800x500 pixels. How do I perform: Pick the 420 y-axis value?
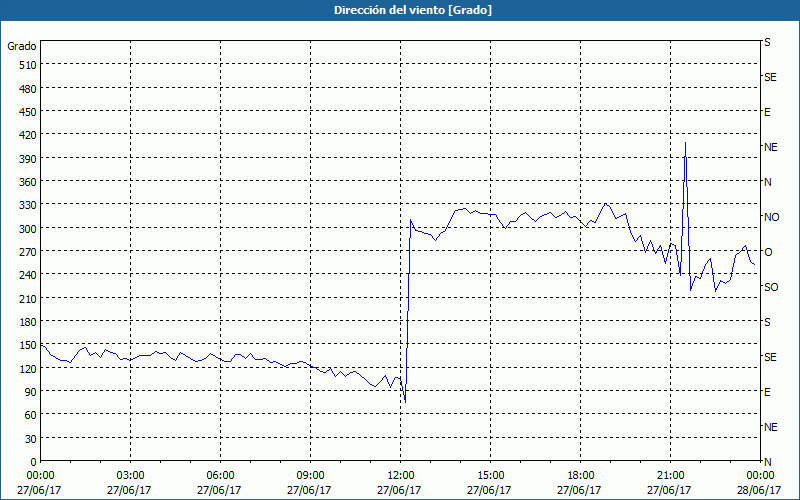coord(28,135)
